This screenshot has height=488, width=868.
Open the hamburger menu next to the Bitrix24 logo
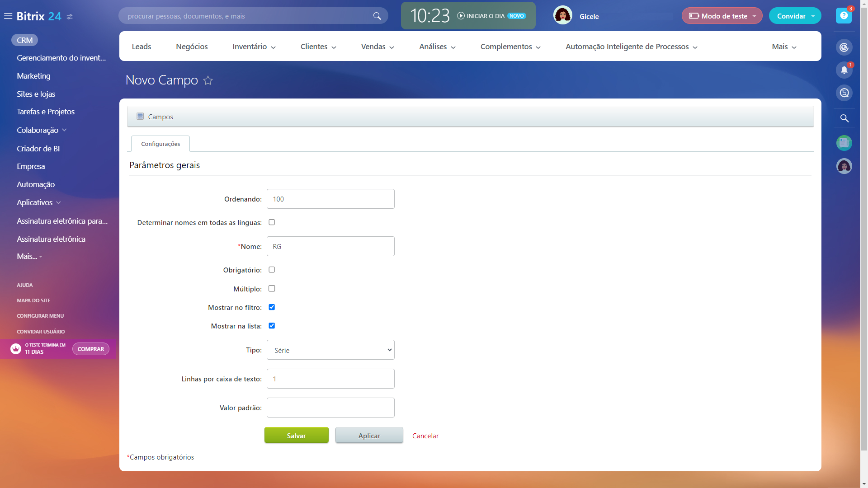8,16
